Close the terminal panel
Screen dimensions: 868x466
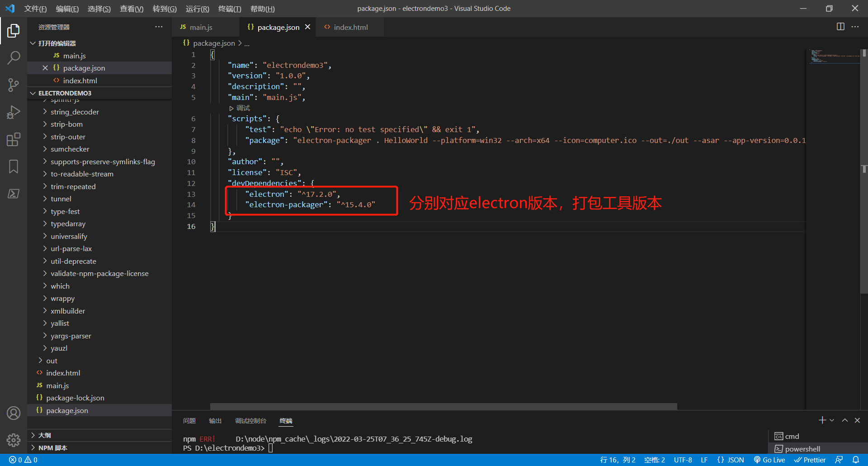tap(857, 420)
